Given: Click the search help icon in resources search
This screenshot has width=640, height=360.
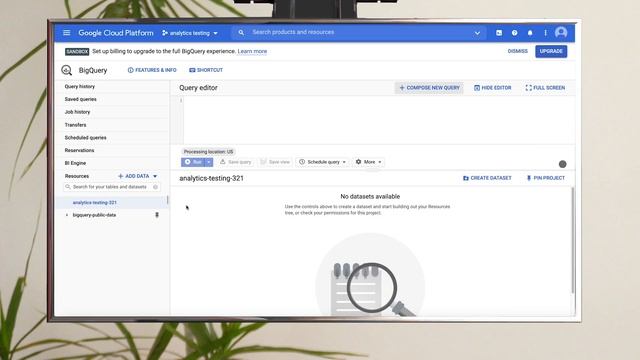Looking at the screenshot, I should pos(156,187).
